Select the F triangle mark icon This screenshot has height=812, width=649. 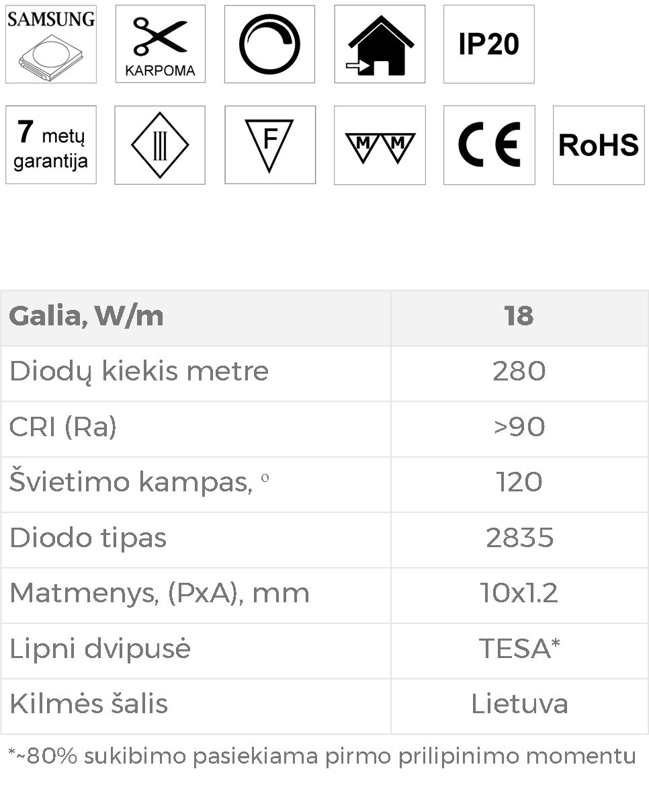[x=270, y=145]
